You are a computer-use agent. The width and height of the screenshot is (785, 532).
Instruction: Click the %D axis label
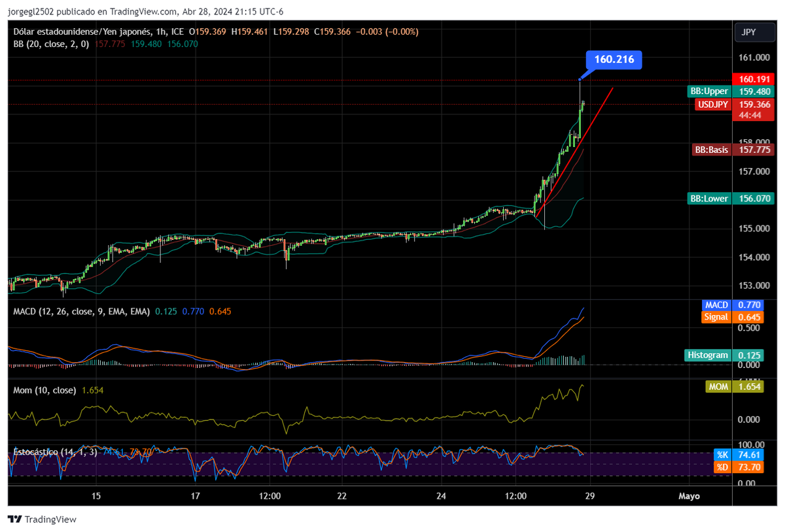click(x=722, y=467)
